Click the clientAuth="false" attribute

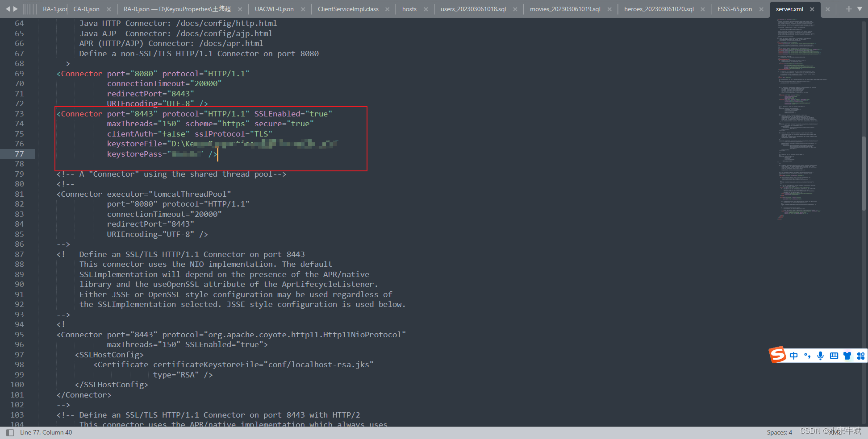(x=148, y=134)
